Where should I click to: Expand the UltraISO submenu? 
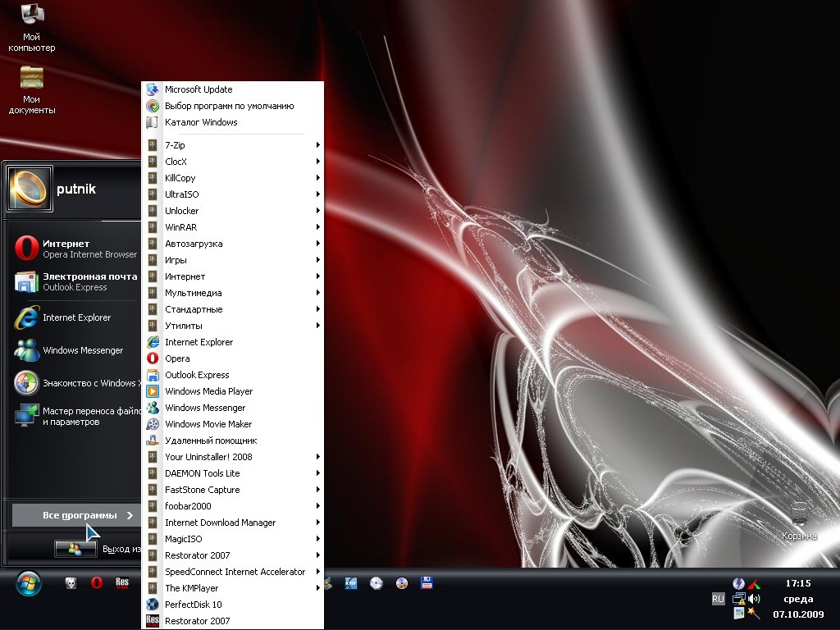(x=232, y=194)
